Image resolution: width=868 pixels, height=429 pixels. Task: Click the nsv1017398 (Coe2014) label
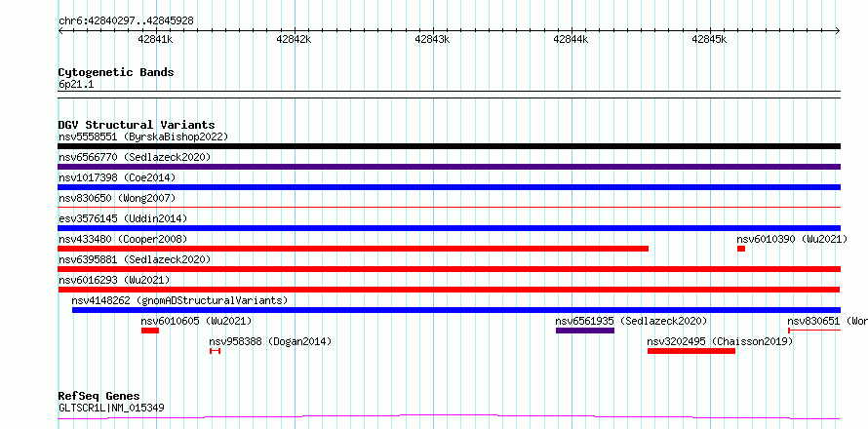click(117, 177)
